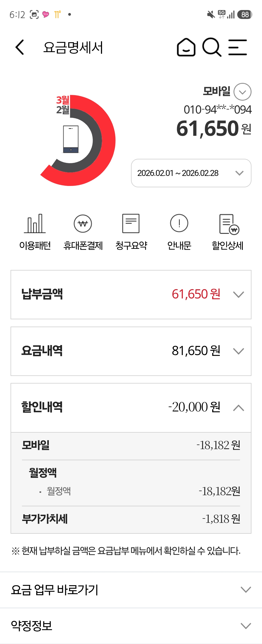Tap the 모바일 discount row

pos(131,445)
